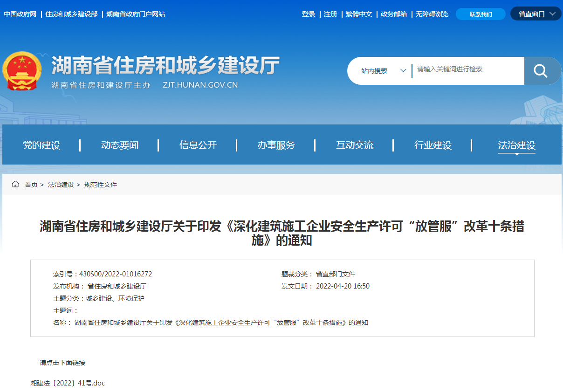Expand the breadcrumb 法治建设 section

pyautogui.click(x=61, y=184)
